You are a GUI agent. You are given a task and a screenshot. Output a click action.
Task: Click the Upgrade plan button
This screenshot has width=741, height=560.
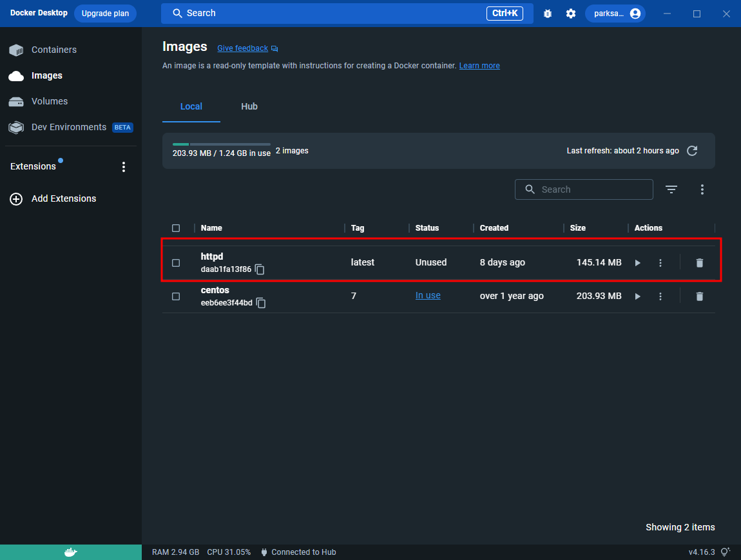(105, 14)
